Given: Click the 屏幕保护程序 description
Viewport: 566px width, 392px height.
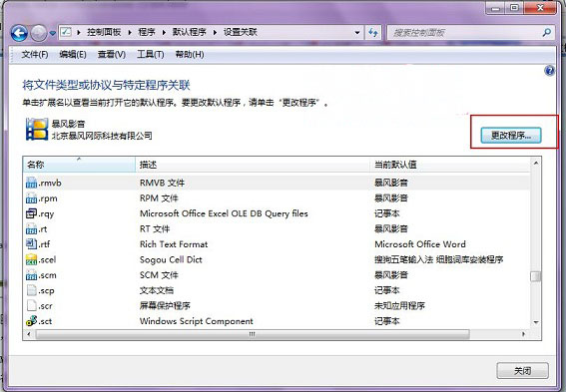Looking at the screenshot, I should pos(165,306).
